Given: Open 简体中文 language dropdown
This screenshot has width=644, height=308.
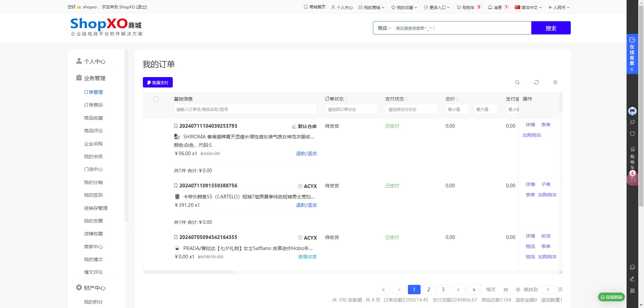Looking at the screenshot, I should (528, 7).
